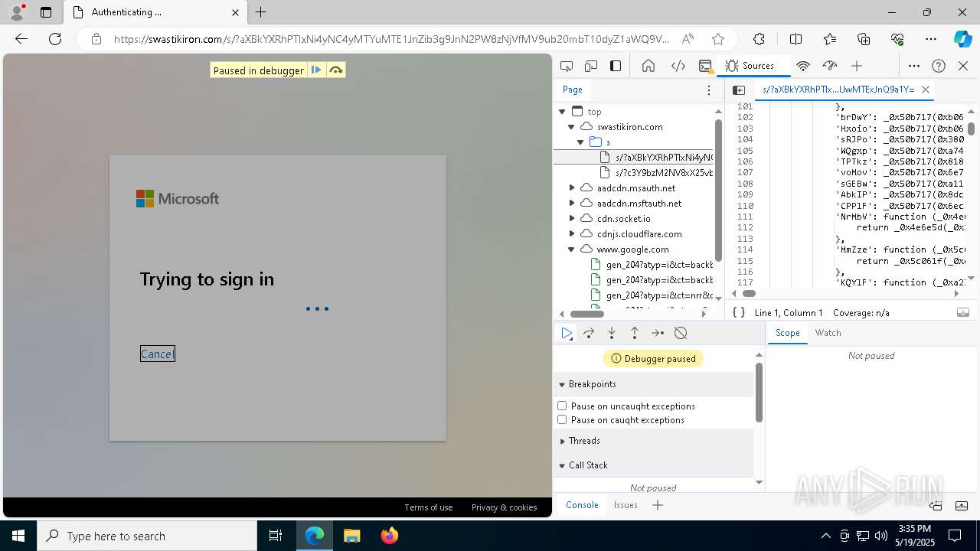Toggle Edge split screen icon
980x551 pixels.
[x=795, y=39]
